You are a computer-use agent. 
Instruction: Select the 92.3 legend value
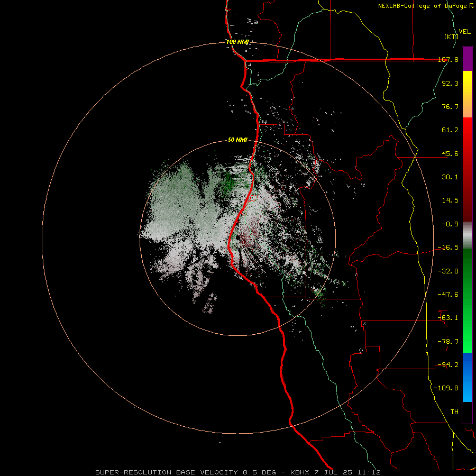[x=450, y=83]
